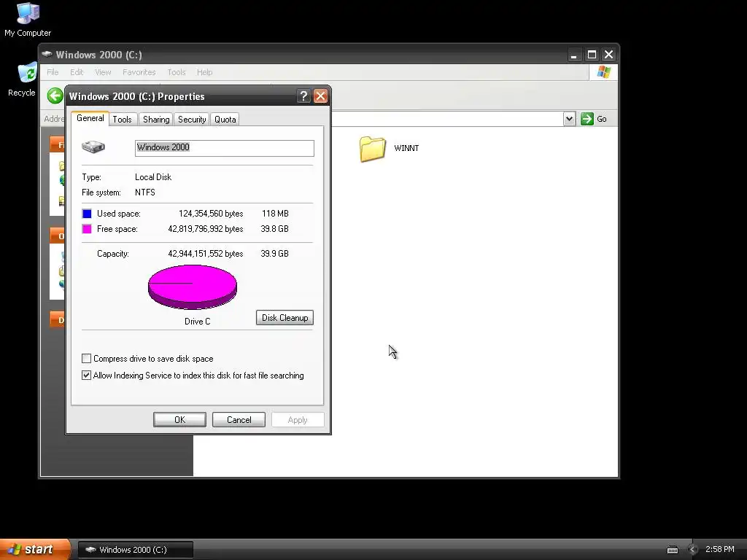
Task: Open the address bar dropdown arrow
Action: point(569,119)
